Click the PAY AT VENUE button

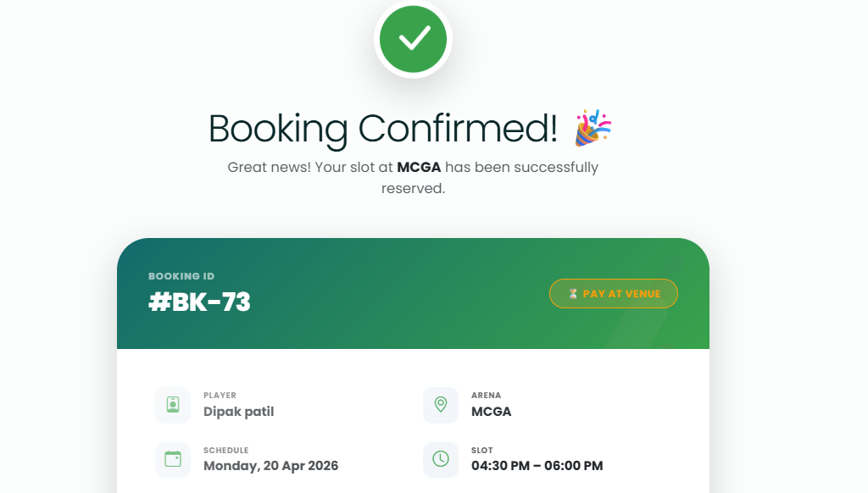[x=613, y=293]
